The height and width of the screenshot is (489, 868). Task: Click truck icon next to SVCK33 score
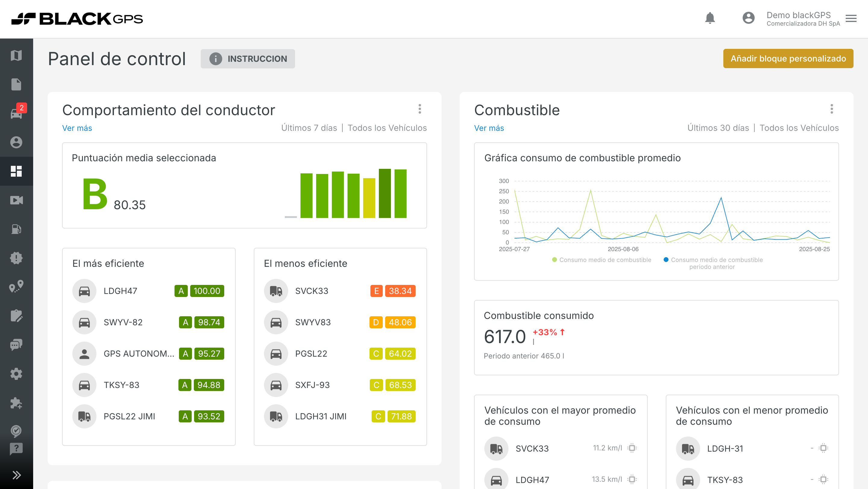coord(276,291)
